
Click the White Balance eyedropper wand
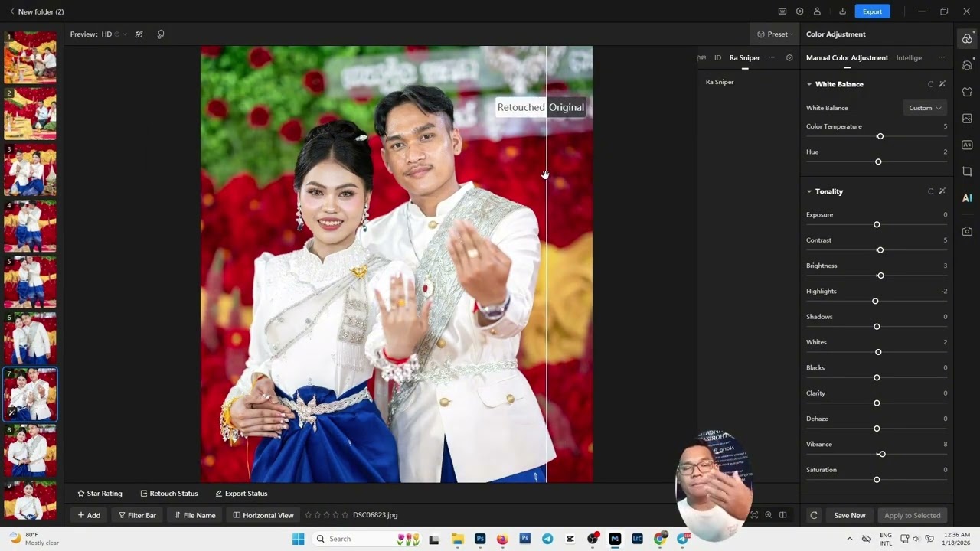coord(942,84)
